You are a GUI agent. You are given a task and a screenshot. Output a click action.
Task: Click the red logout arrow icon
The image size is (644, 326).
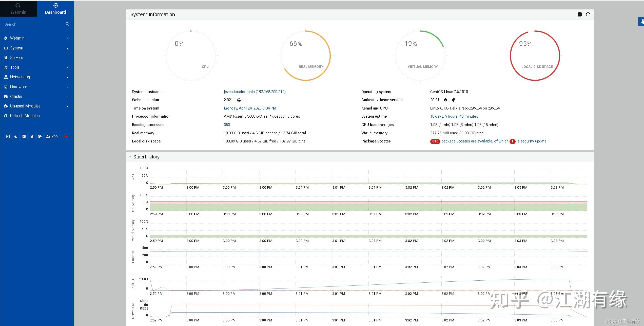(x=66, y=136)
